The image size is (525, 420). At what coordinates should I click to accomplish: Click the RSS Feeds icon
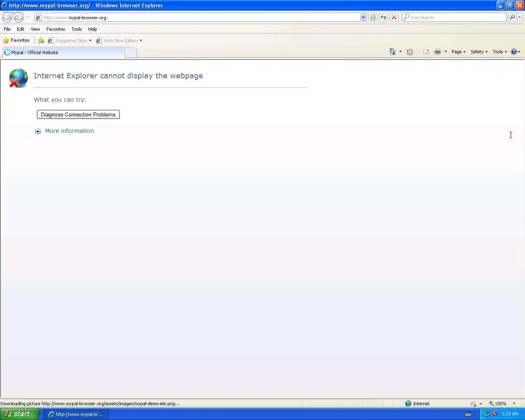409,52
